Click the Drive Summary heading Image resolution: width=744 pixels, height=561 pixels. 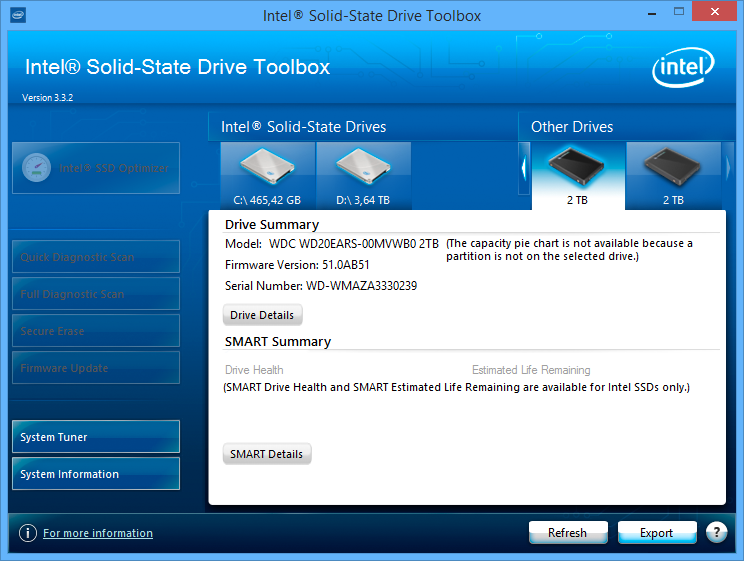pos(272,224)
